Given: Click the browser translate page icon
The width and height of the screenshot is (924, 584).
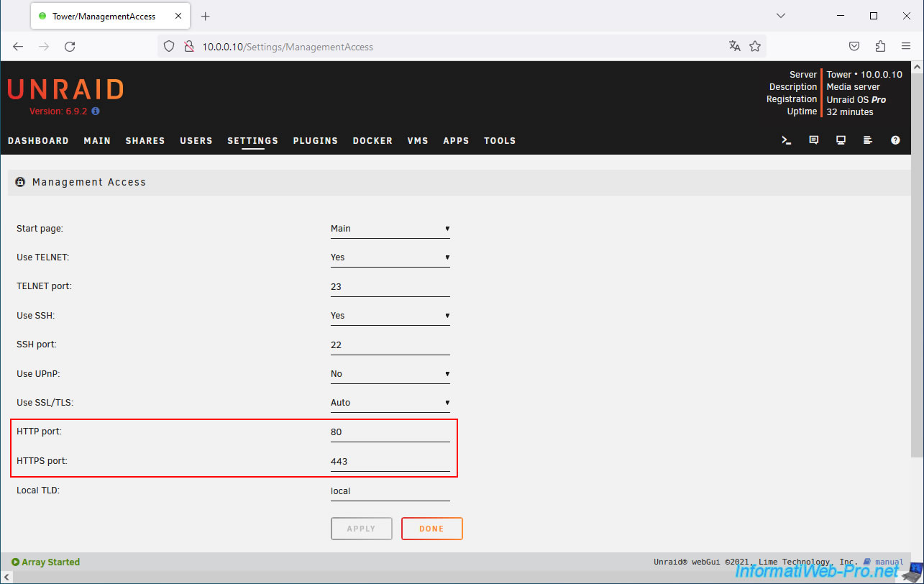Looking at the screenshot, I should [734, 47].
